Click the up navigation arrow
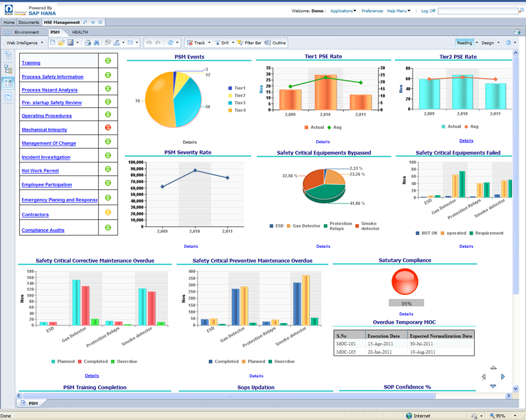Screen dimensions: 526x420 [493, 367]
